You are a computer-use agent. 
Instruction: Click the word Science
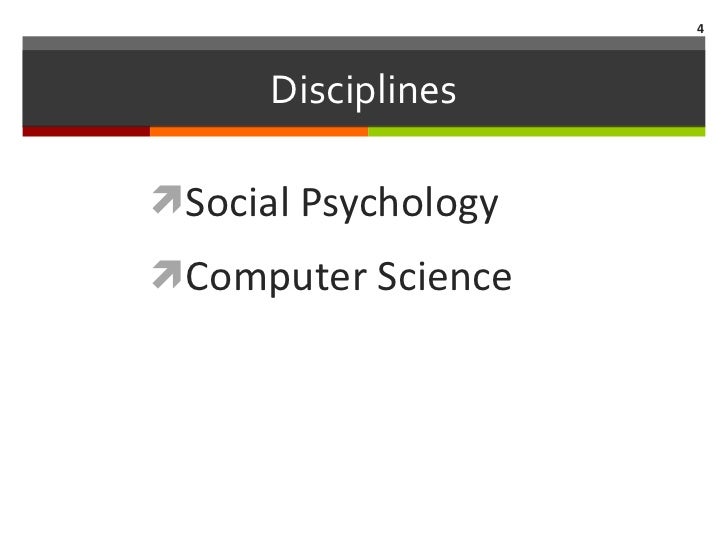(x=445, y=276)
